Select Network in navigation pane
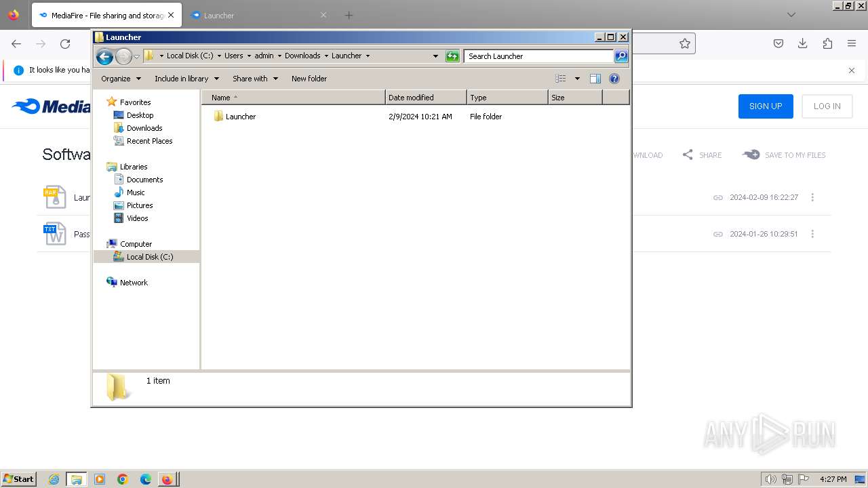 pos(134,283)
